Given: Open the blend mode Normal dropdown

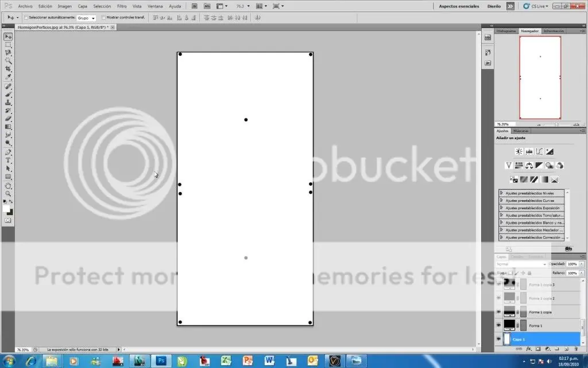Looking at the screenshot, I should tap(521, 264).
